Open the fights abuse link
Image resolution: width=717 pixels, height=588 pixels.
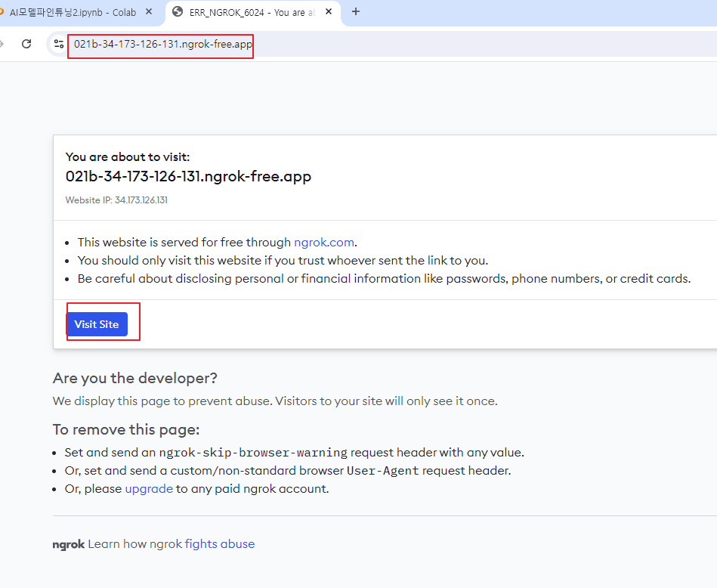point(220,543)
